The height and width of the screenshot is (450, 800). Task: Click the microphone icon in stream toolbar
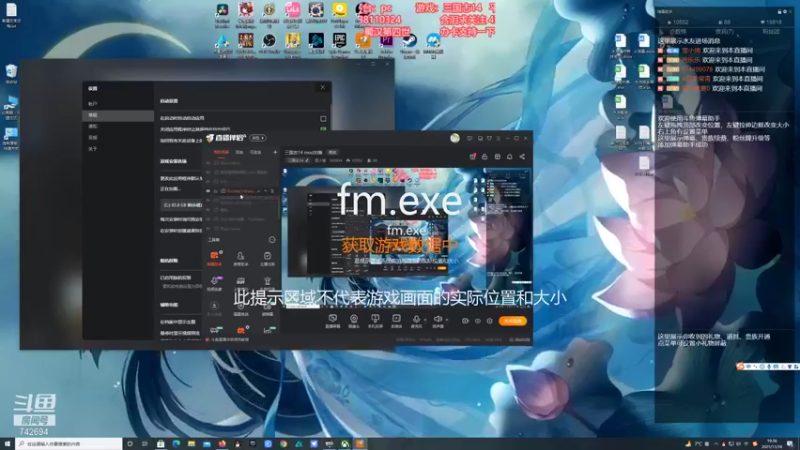[416, 320]
